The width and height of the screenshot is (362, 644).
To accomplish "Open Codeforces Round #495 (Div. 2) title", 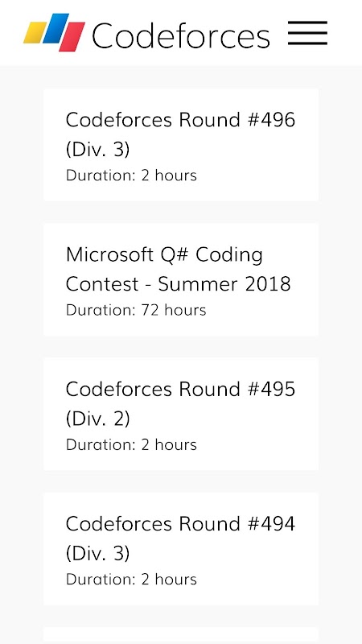I will click(x=180, y=404).
